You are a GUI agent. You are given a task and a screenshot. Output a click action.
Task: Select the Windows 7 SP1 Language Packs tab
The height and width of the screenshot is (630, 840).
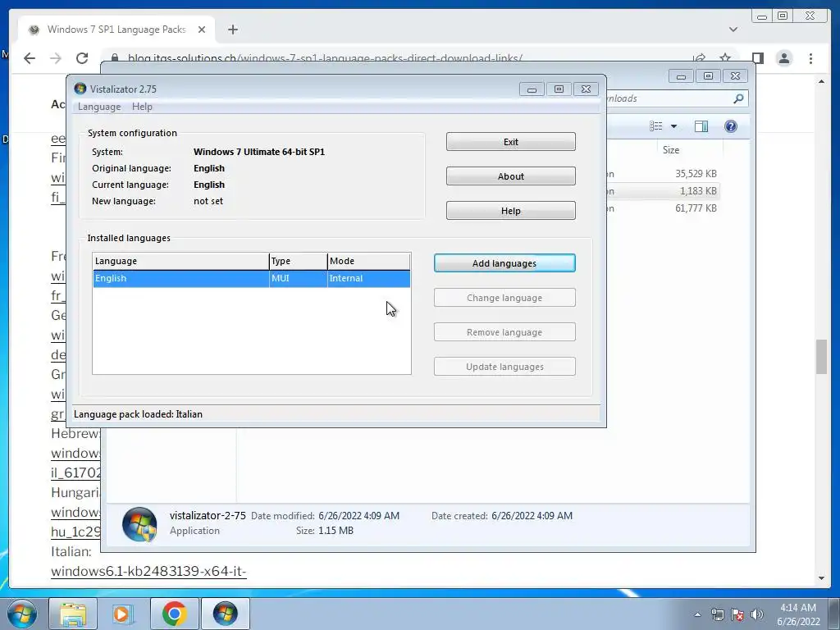[x=116, y=30]
